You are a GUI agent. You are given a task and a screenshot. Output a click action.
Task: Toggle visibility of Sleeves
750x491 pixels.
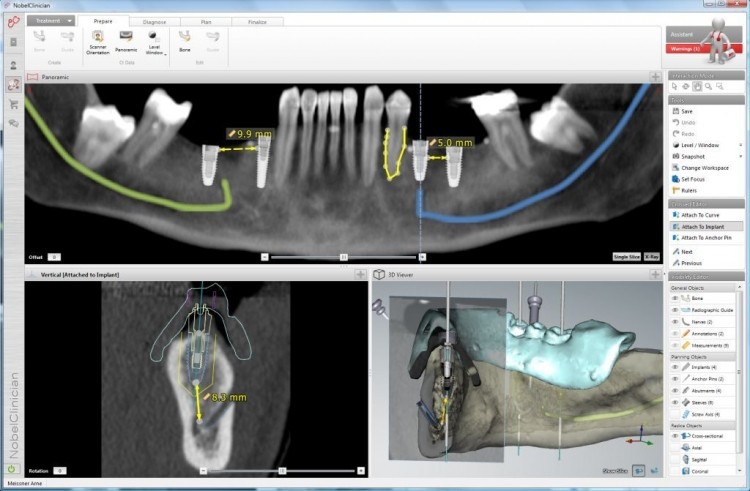[x=675, y=403]
